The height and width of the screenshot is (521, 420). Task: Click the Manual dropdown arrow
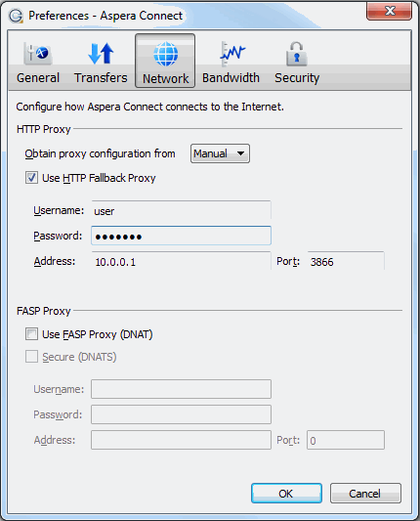[240, 153]
